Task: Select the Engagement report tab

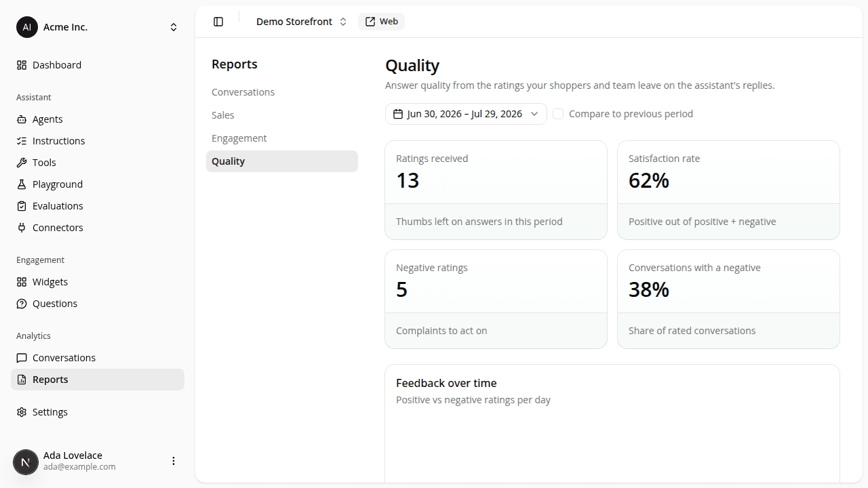Action: pos(282,138)
